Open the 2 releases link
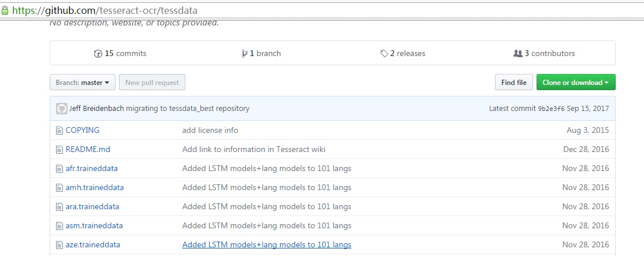 [x=403, y=53]
